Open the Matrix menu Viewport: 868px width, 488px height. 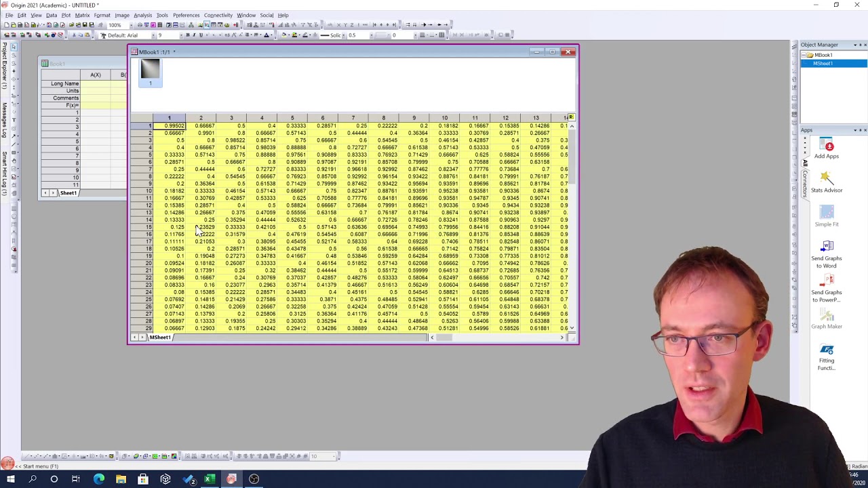82,15
